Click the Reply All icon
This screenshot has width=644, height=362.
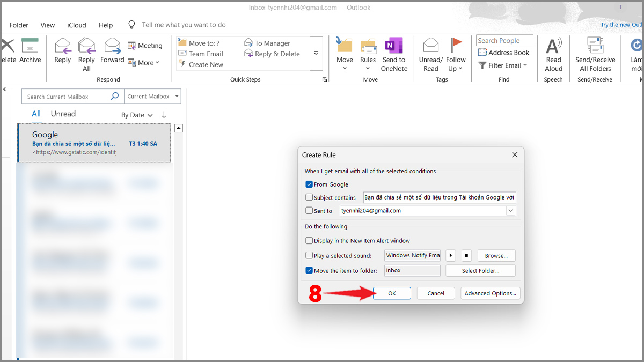point(86,46)
